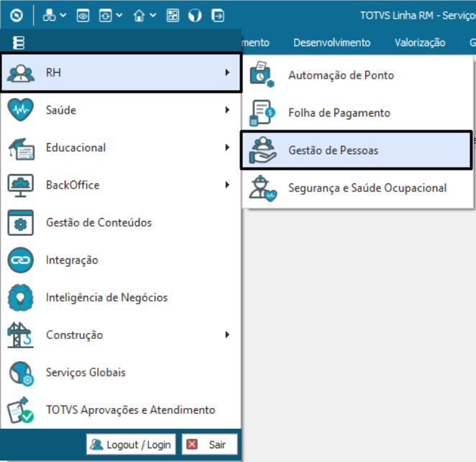This screenshot has width=476, height=462.
Task: Click the Serviços Globais globe icon
Action: click(21, 373)
